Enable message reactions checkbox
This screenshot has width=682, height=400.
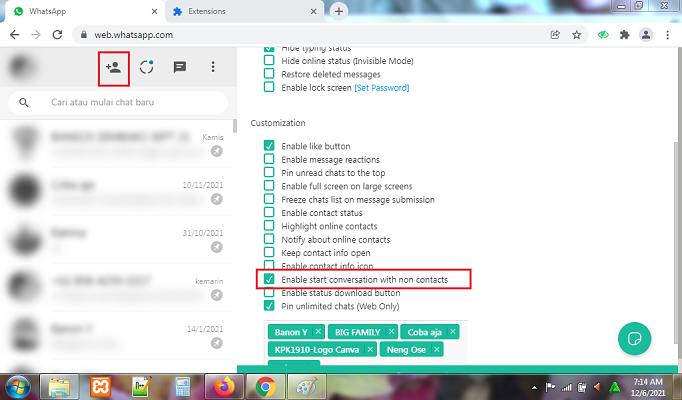(x=269, y=159)
